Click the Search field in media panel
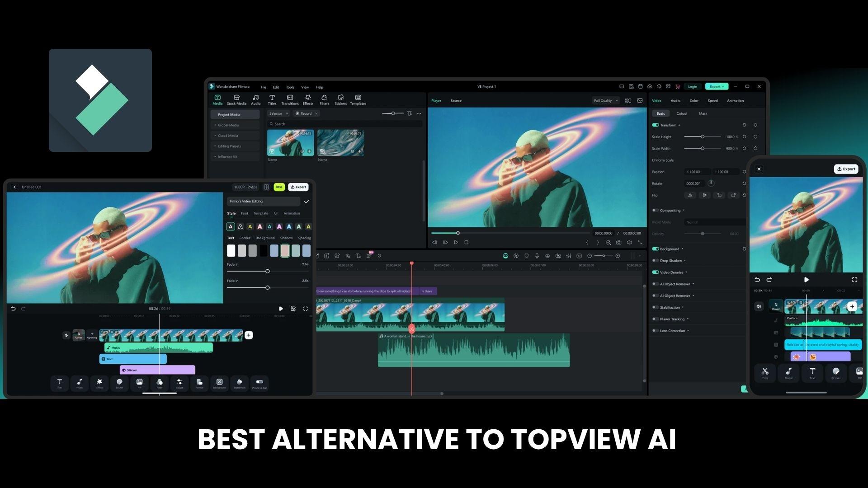Viewport: 868px width, 488px height. point(344,124)
